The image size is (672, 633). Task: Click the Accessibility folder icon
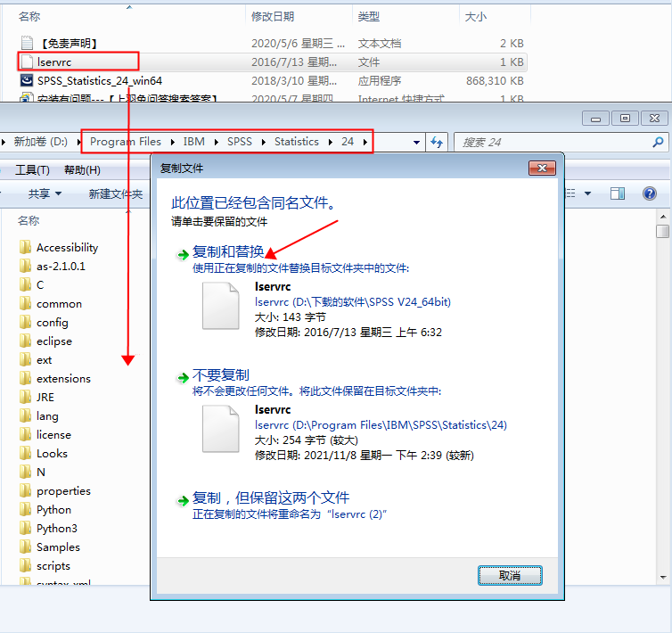[25, 247]
